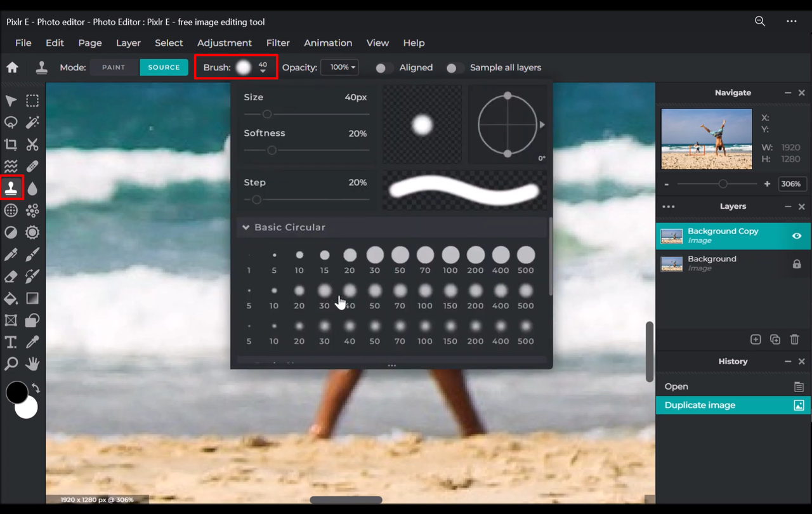Open the Adjustment menu
812x514 pixels.
tap(225, 43)
